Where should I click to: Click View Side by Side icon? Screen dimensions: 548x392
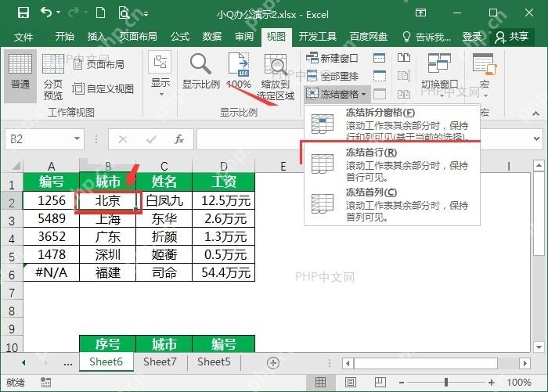click(404, 58)
